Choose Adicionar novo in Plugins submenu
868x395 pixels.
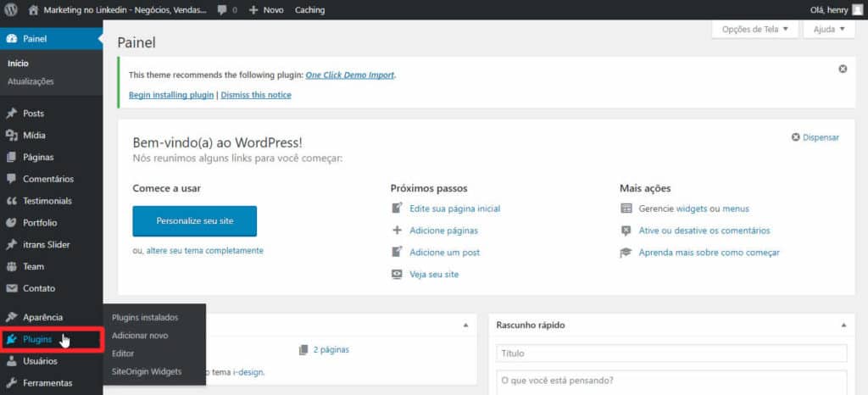(x=140, y=336)
